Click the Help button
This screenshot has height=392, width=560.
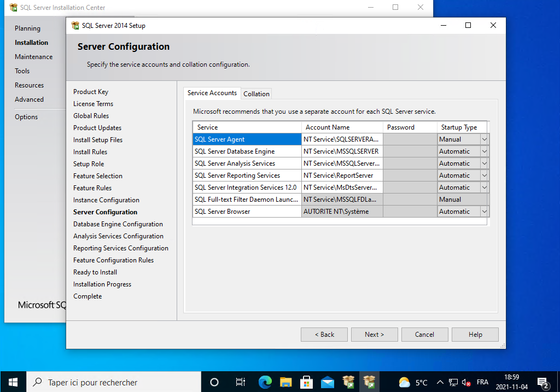[x=475, y=335]
